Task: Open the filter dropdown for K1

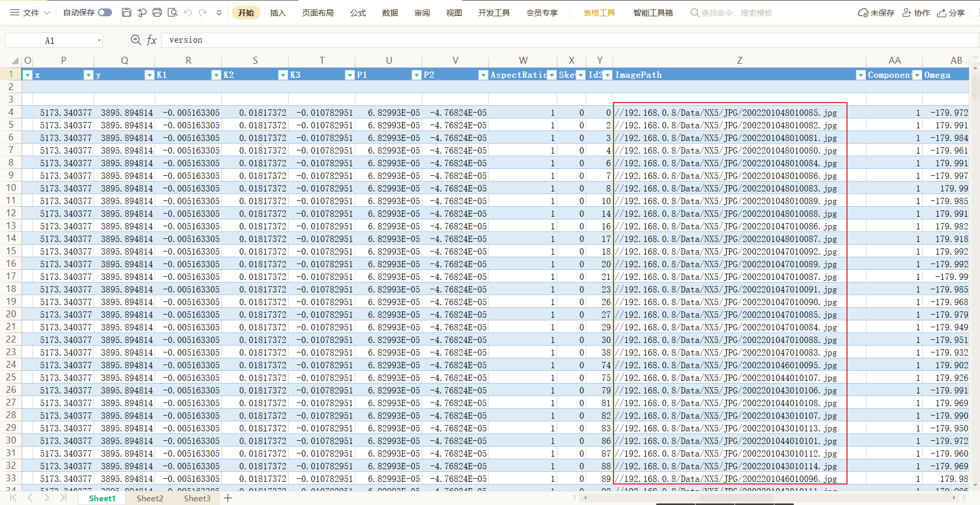Action: tap(216, 75)
